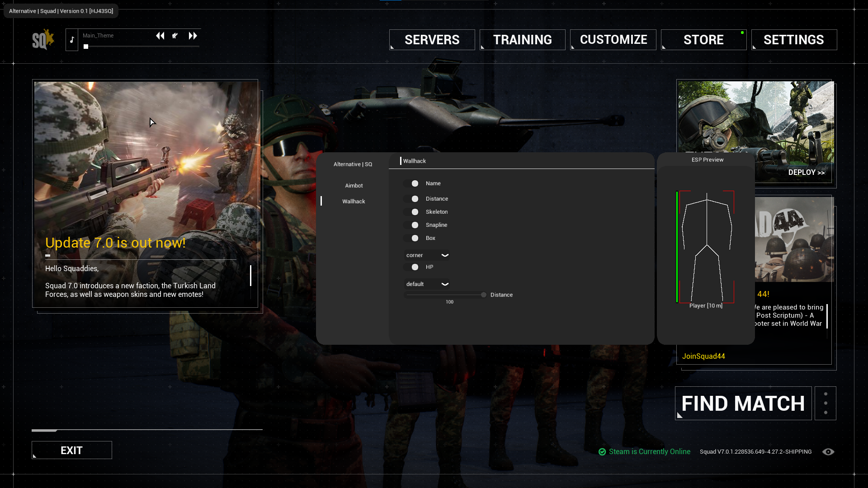The width and height of the screenshot is (868, 488).
Task: Open the SERVERS tab
Action: pos(432,39)
